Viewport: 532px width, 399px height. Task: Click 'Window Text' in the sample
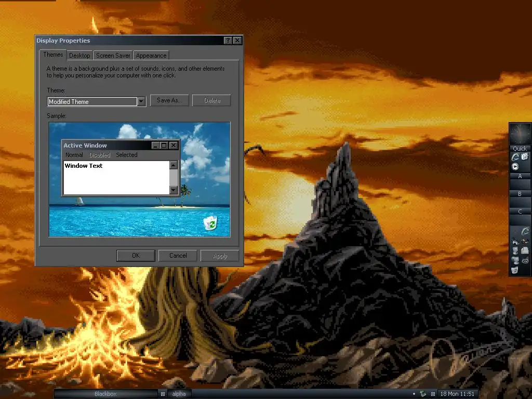[x=84, y=166]
